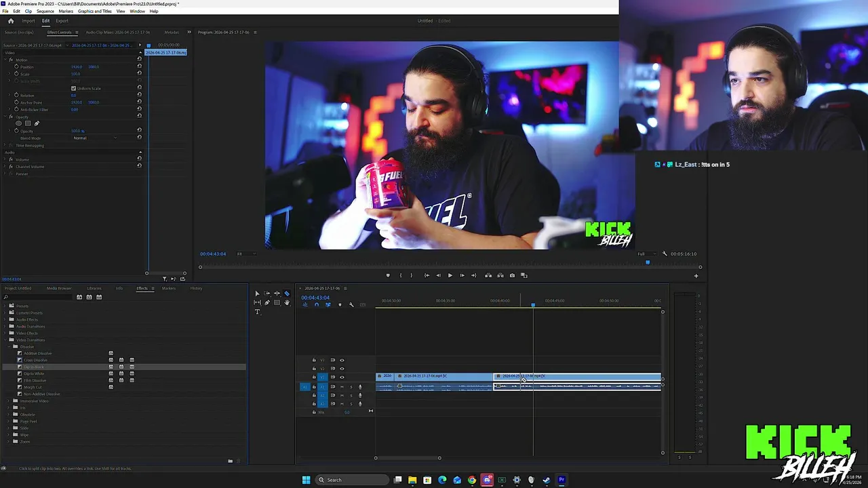
Task: Hide track V1 output eye
Action: pos(342,377)
